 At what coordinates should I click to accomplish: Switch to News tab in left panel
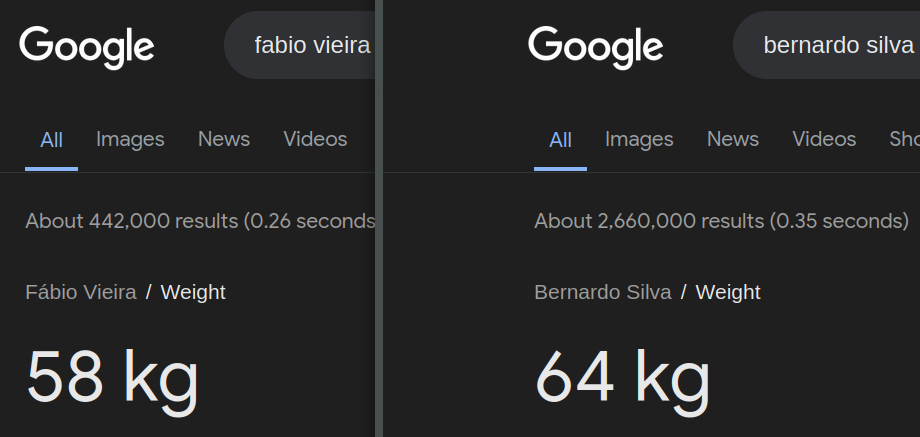pyautogui.click(x=224, y=140)
